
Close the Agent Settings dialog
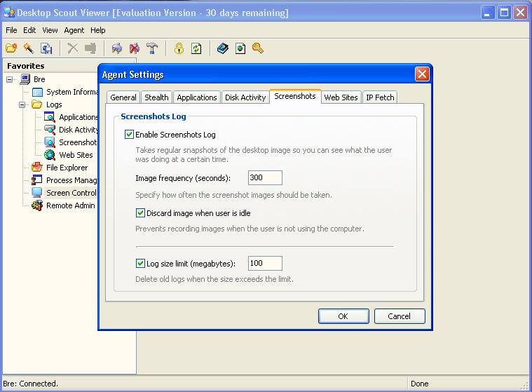coord(422,74)
